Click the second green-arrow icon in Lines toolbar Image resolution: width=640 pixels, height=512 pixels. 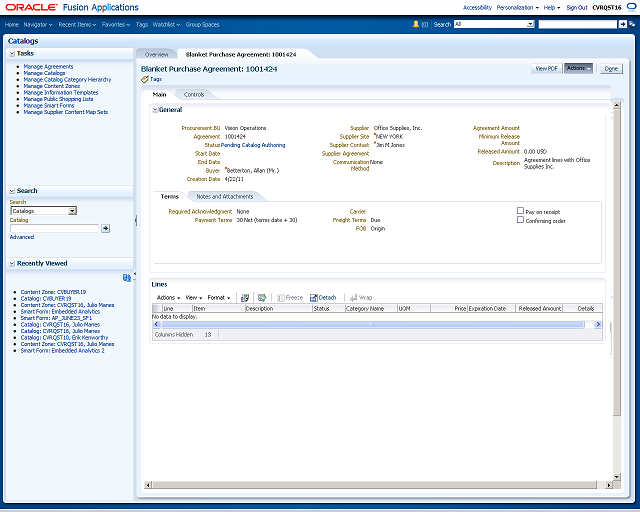point(262,298)
